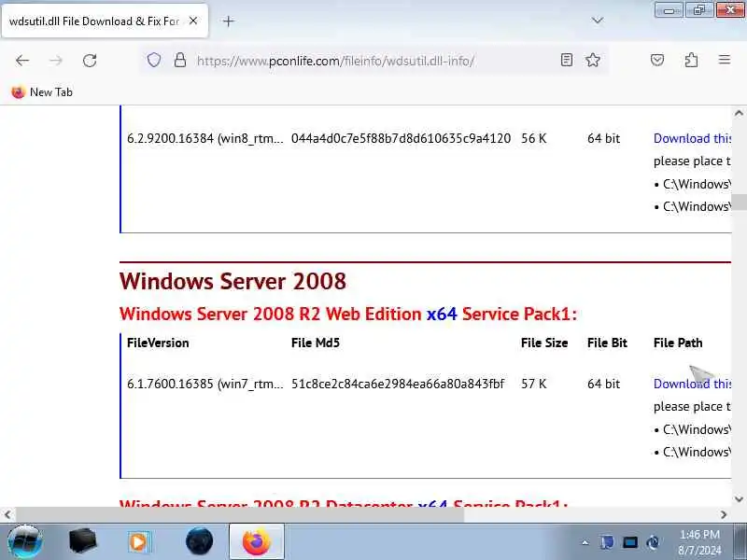Image resolution: width=747 pixels, height=560 pixels.
Task: Open the clock showing 1:46 PM
Action: [699, 542]
